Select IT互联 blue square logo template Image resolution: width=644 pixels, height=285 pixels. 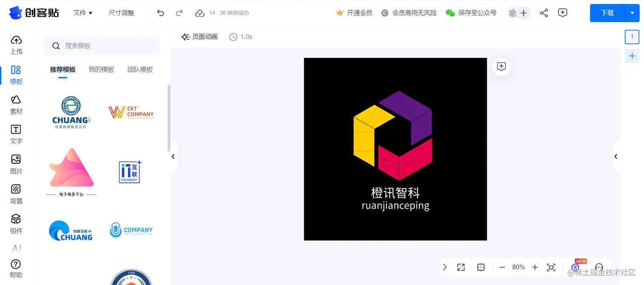coord(130,172)
